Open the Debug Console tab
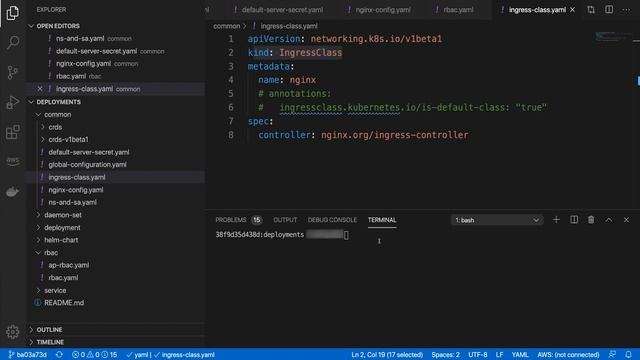 pyautogui.click(x=332, y=220)
